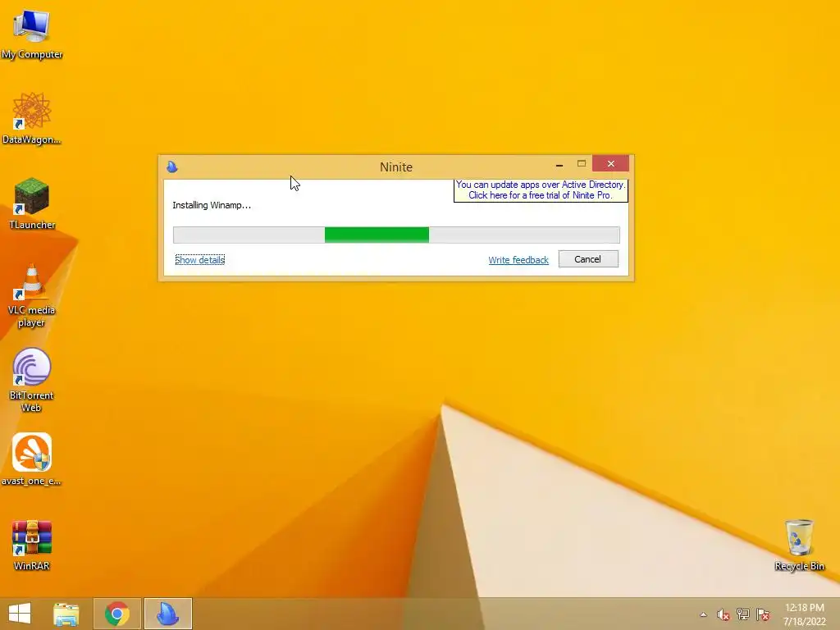
Task: Open the network tray icon
Action: pos(743,614)
